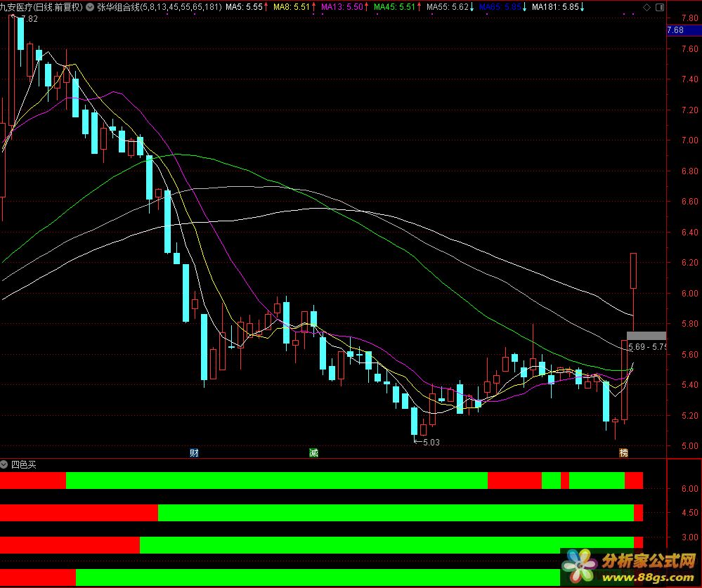
Task: Click the 7.82 high price annotation
Action: (x=30, y=19)
